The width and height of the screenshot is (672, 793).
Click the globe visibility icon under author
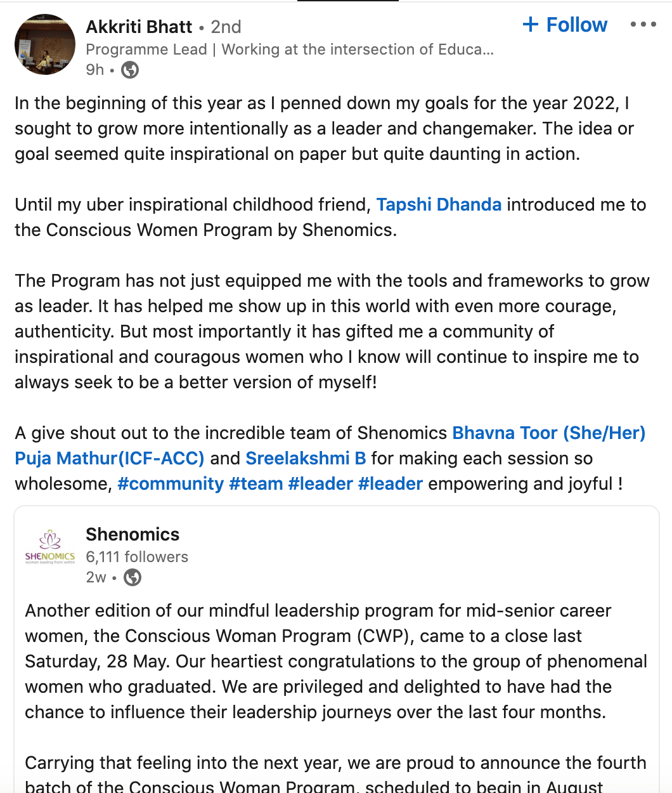[x=130, y=70]
